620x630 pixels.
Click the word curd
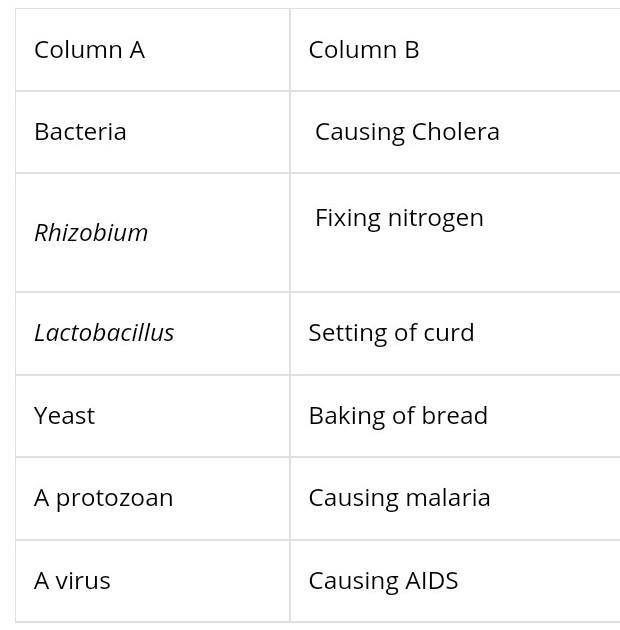[448, 333]
